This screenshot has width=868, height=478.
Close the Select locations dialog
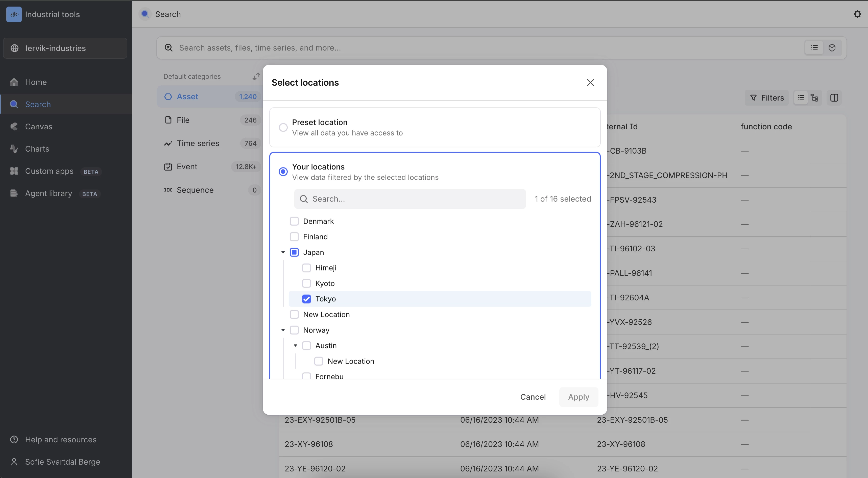[590, 83]
